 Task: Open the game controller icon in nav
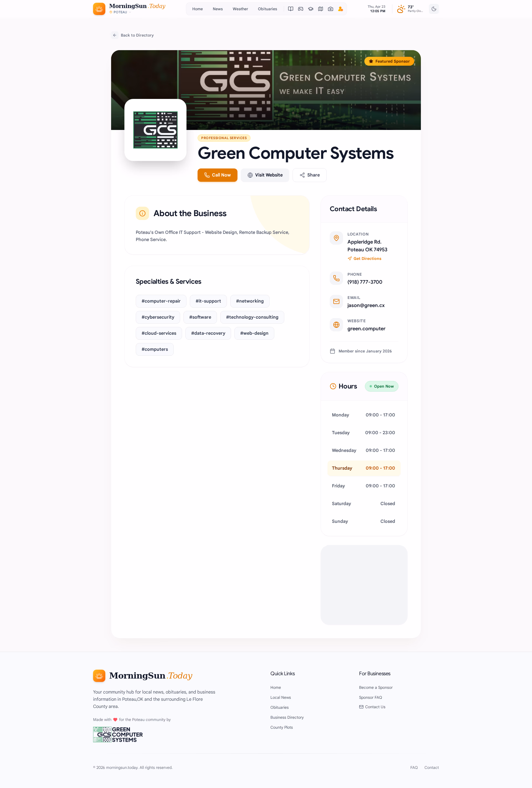click(x=300, y=9)
